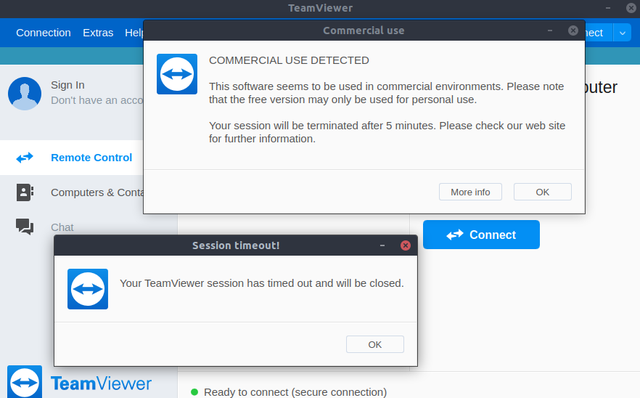The width and height of the screenshot is (640, 398).
Task: Click the Remote Control arrows icon
Action: (24, 158)
